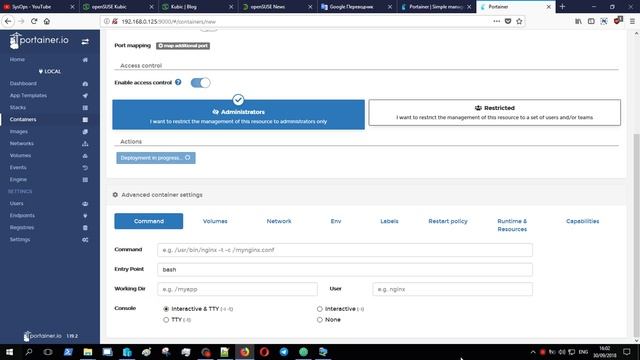Switch to the Network tab
This screenshot has height=360, width=640.
[x=279, y=221]
